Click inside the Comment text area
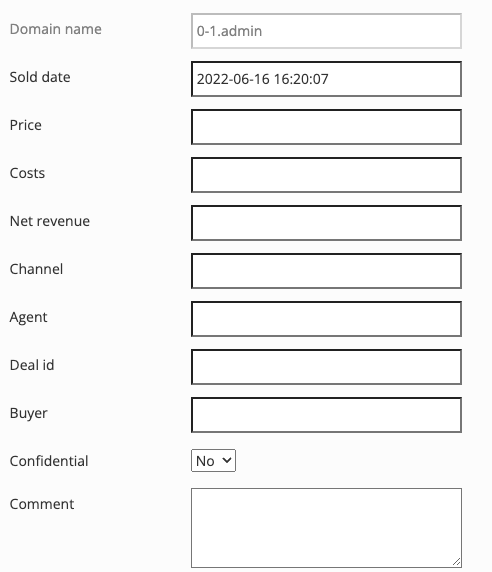 (326, 528)
